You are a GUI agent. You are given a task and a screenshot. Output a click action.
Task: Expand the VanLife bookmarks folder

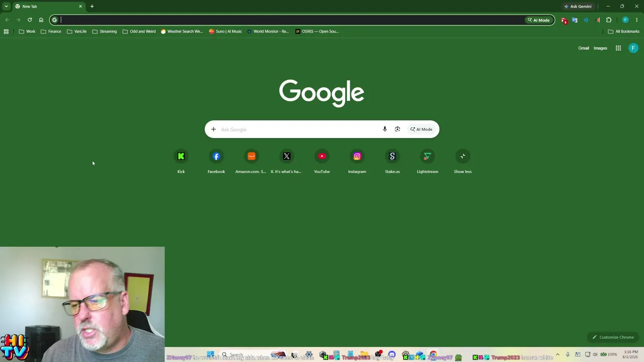point(77,31)
